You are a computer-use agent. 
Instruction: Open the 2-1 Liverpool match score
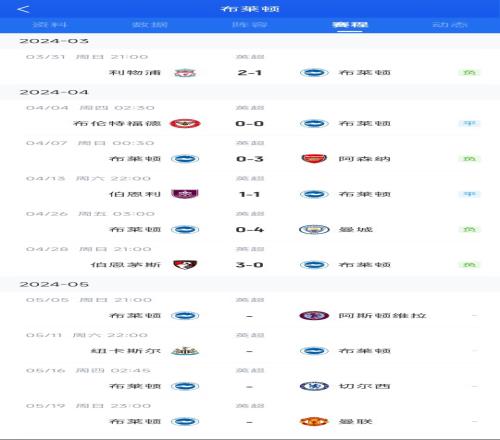click(x=250, y=73)
